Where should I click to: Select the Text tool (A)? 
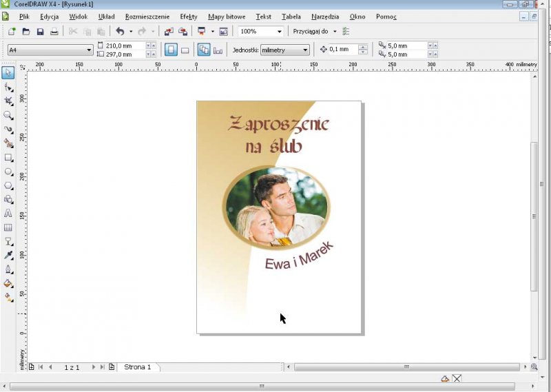click(x=8, y=214)
